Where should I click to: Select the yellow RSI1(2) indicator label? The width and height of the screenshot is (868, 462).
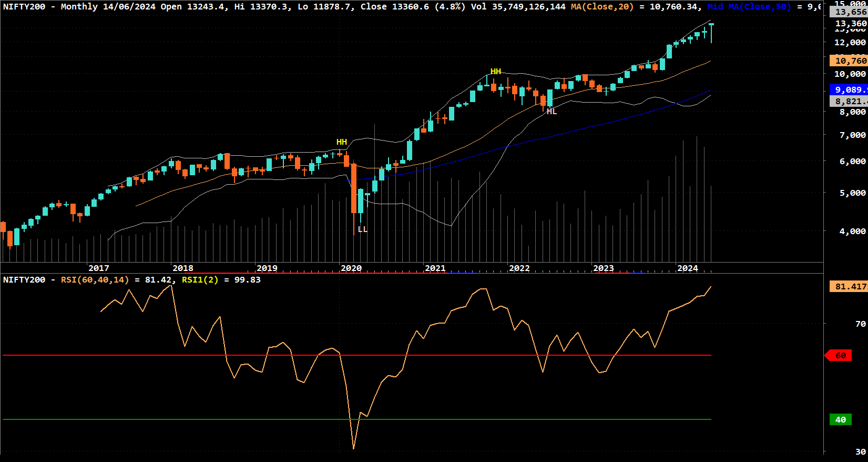click(x=200, y=279)
